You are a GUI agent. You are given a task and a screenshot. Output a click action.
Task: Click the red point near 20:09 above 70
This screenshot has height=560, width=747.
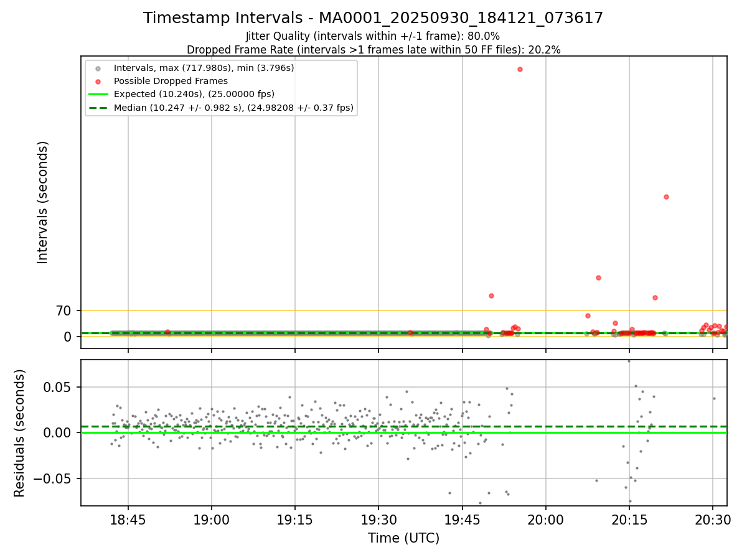pos(598,278)
